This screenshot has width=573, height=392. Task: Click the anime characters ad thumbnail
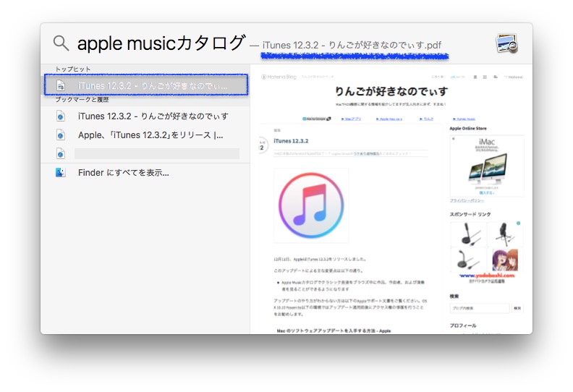[506, 259]
